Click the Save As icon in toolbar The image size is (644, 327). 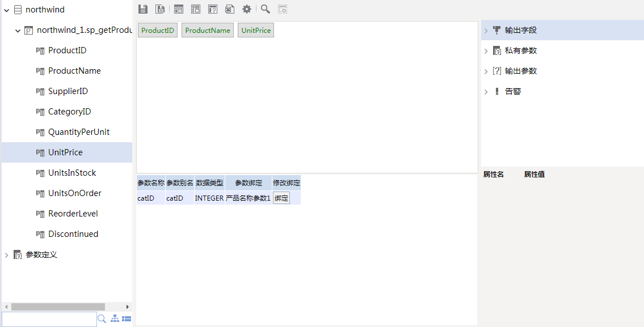pos(160,9)
